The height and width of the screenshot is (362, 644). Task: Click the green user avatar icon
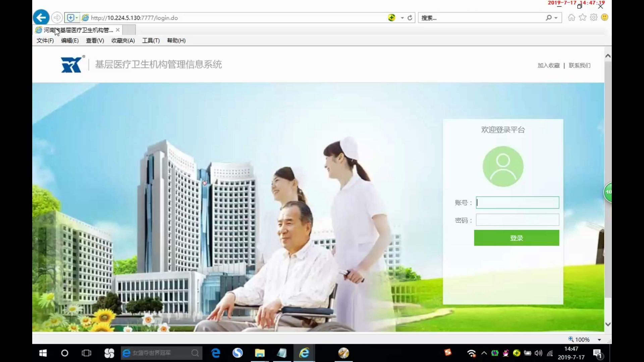tap(503, 166)
